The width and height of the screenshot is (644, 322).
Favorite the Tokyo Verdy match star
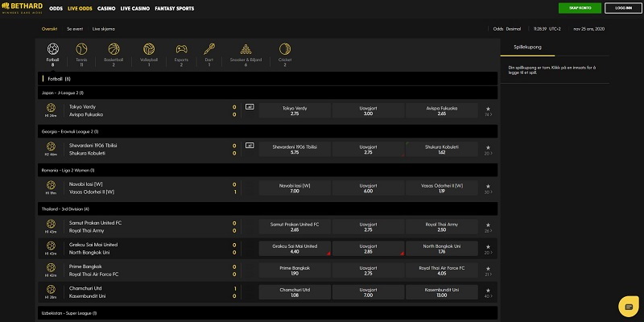[x=488, y=109]
